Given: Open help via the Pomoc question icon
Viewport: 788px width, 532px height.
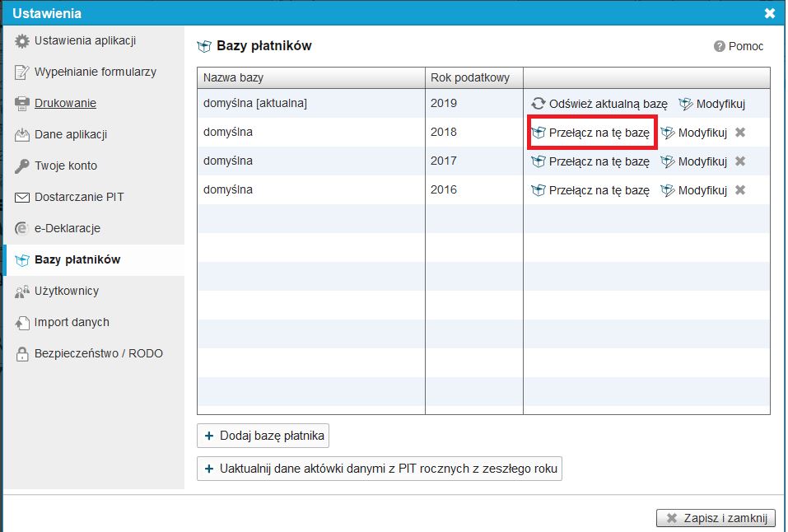Looking at the screenshot, I should coord(719,47).
